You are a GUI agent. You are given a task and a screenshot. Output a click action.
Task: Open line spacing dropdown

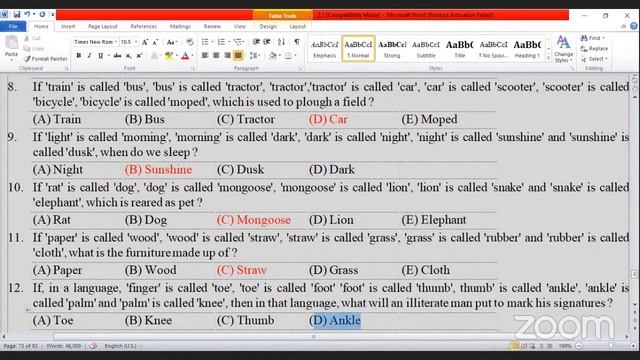click(x=255, y=56)
